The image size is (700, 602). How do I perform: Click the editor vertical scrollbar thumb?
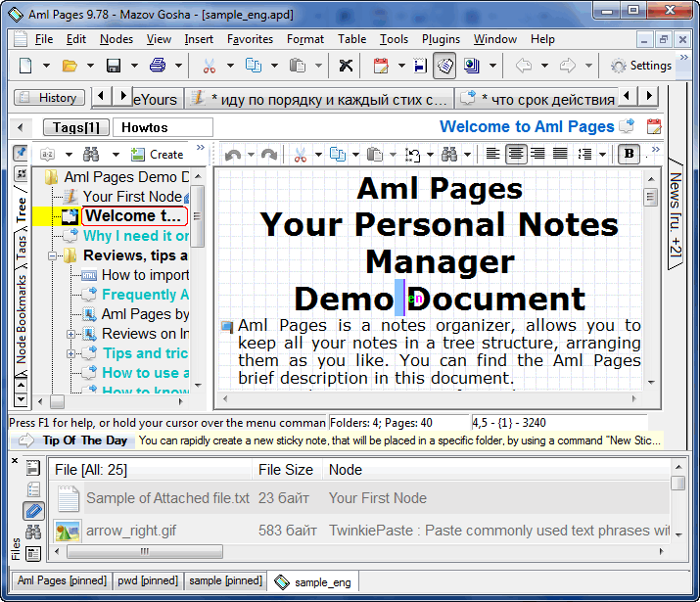click(x=651, y=197)
